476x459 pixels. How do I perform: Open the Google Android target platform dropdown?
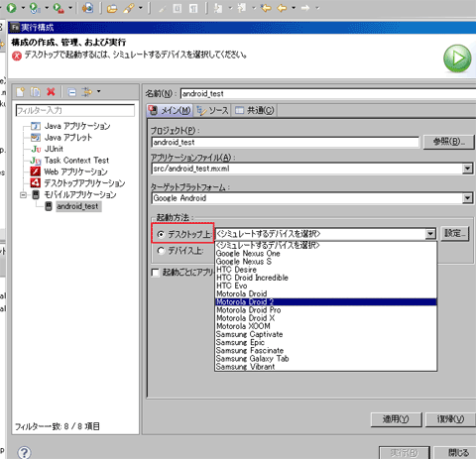point(467,198)
